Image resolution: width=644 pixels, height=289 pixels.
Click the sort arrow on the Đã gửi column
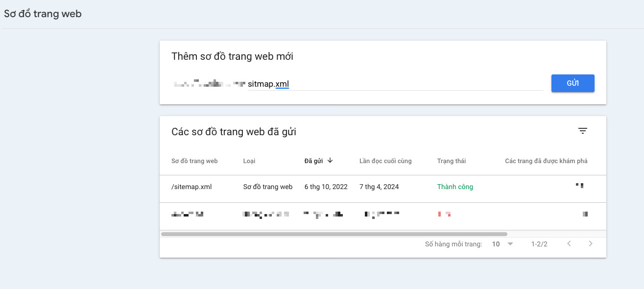[330, 160]
